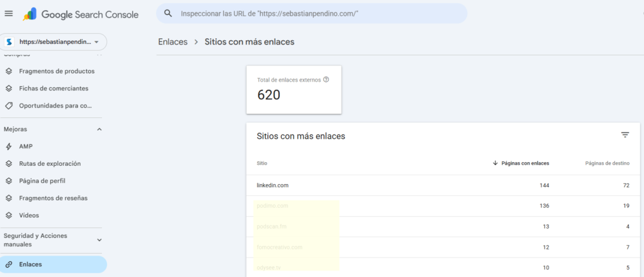Screen dimensions: 644x277
Task: Open the fomocreativo.com row
Action: pyautogui.click(x=443, y=247)
